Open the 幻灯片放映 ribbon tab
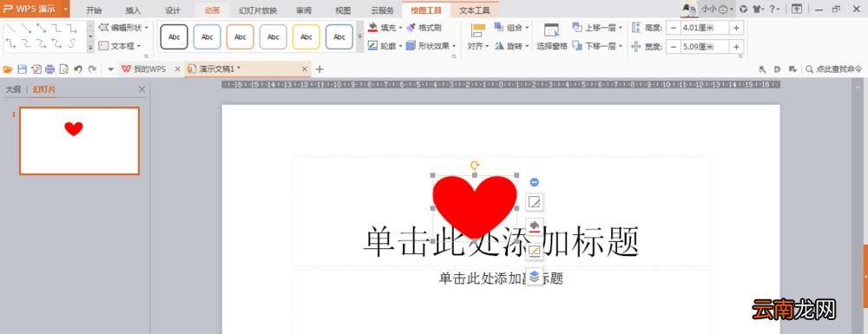Image resolution: width=868 pixels, height=334 pixels. (x=258, y=10)
